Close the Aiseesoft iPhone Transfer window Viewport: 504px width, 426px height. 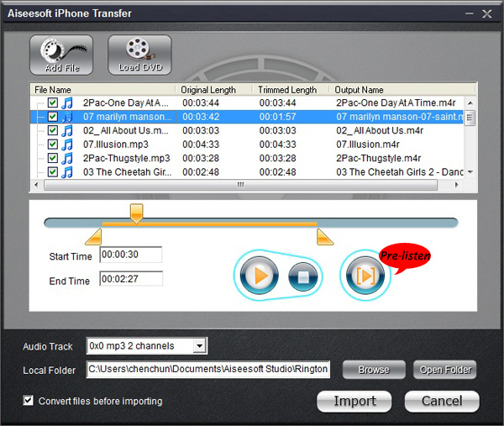[487, 13]
